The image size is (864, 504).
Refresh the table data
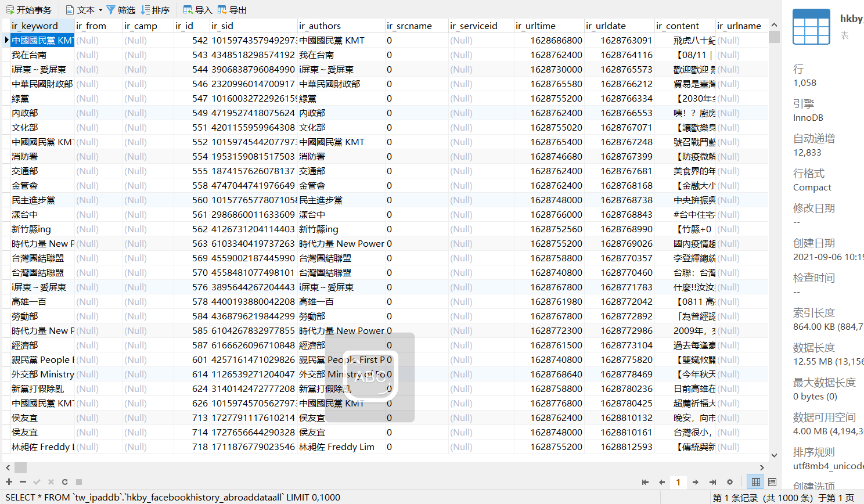coord(64,482)
